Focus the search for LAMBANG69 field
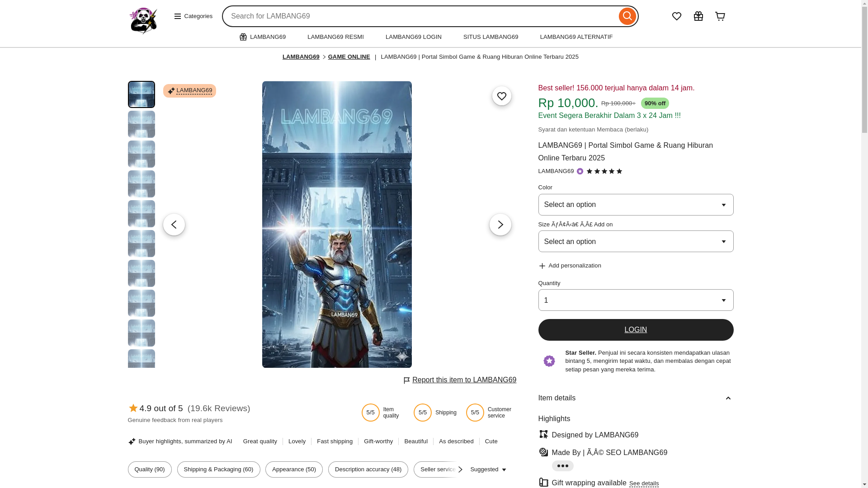Image resolution: width=868 pixels, height=488 pixels. tap(420, 16)
